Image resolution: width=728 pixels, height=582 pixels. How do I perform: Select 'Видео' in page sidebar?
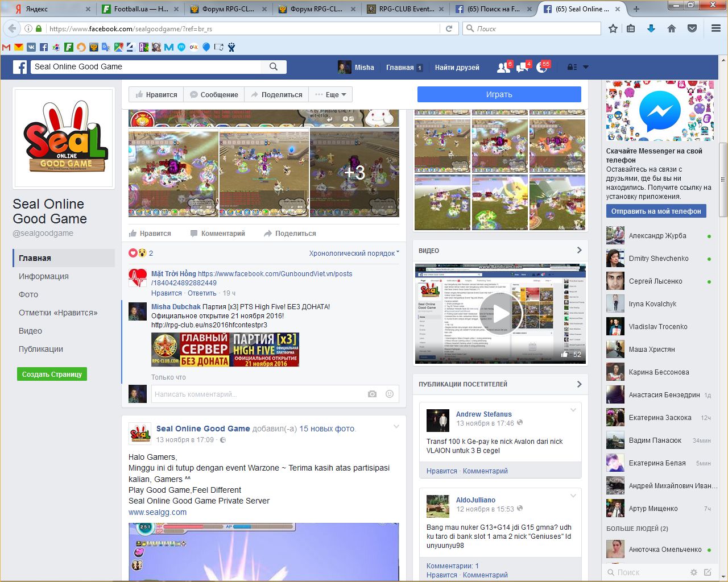(30, 331)
